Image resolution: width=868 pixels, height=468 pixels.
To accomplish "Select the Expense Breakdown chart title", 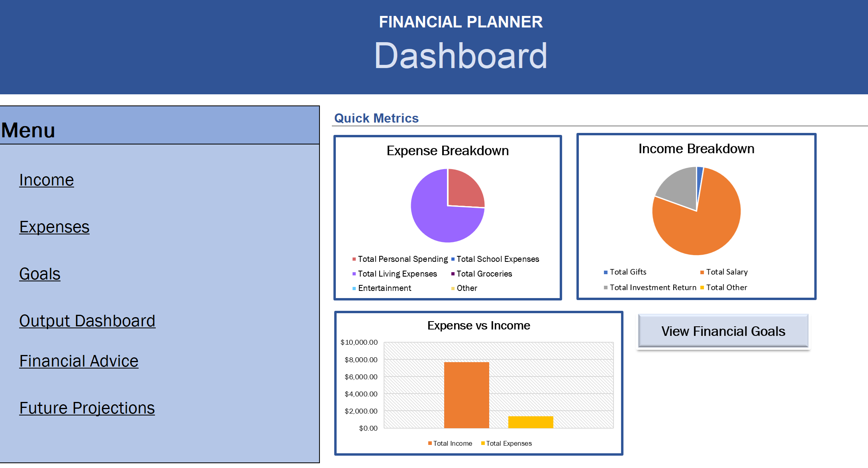I will [x=448, y=151].
